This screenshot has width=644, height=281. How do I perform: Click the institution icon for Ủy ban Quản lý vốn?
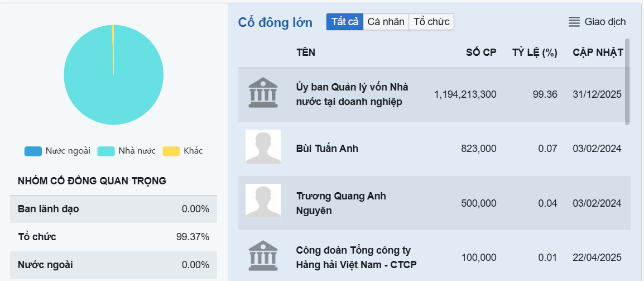(262, 93)
